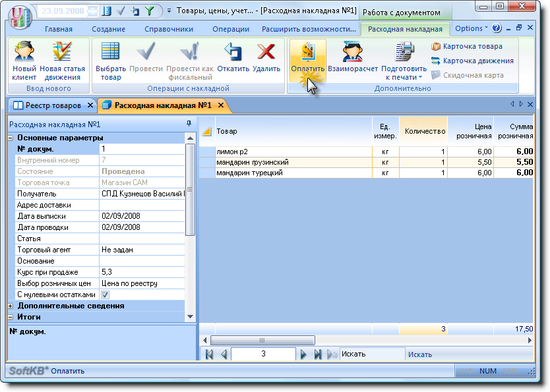
Task: Click the Искать link button
Action: [420, 354]
